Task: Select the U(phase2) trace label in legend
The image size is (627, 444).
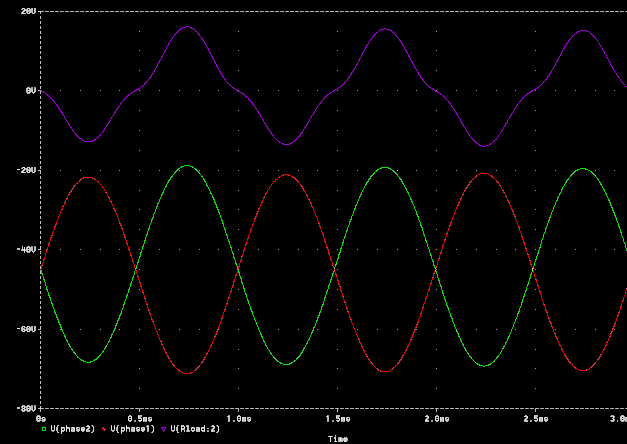Action: click(x=72, y=428)
